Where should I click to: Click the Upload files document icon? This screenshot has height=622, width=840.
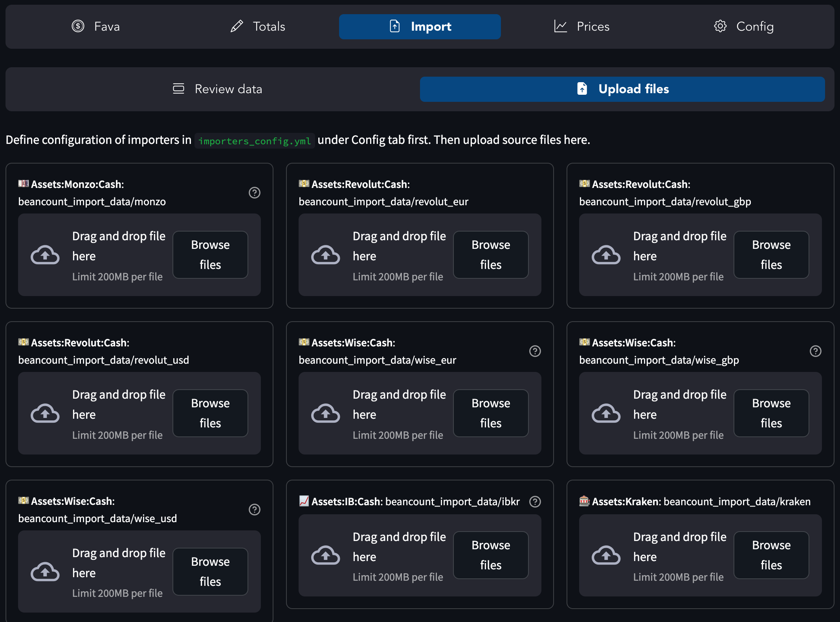tap(582, 88)
